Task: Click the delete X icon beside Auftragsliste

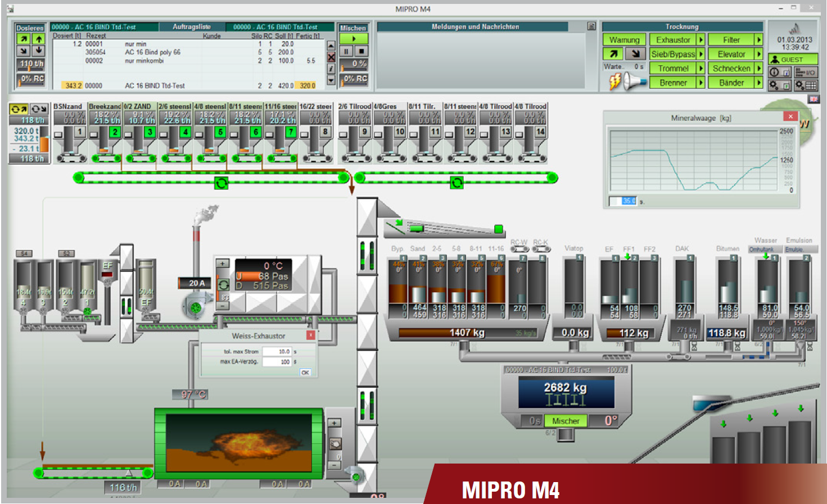Action: click(331, 57)
